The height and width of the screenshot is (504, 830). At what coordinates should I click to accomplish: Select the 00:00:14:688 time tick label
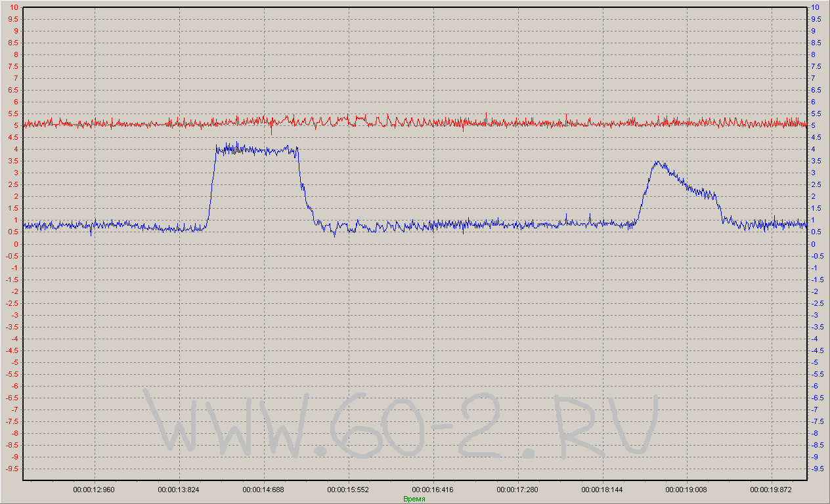[x=263, y=490]
